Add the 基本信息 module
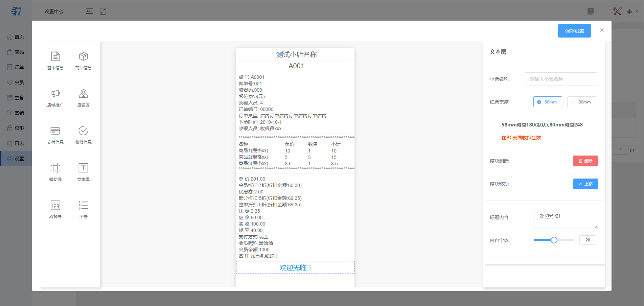The width and height of the screenshot is (644, 306). (55, 61)
